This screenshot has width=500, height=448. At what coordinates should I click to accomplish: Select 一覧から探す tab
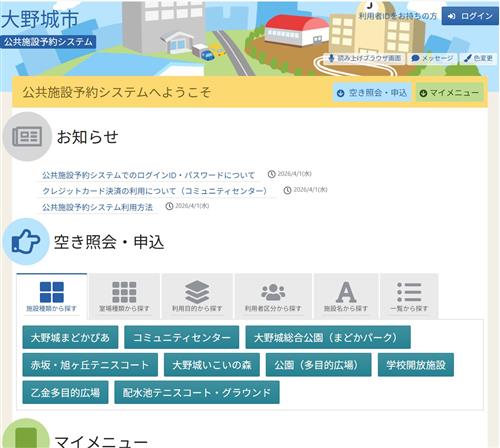[x=409, y=296]
